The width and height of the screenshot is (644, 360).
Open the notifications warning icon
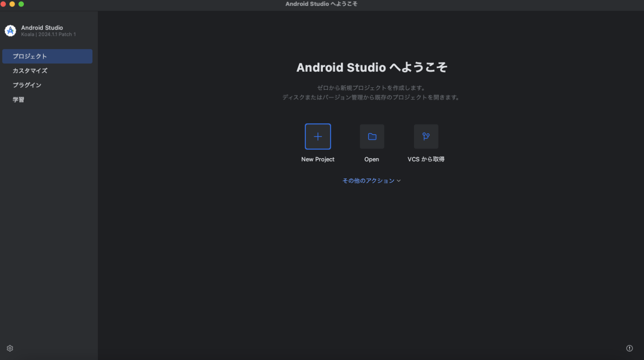[x=630, y=349]
